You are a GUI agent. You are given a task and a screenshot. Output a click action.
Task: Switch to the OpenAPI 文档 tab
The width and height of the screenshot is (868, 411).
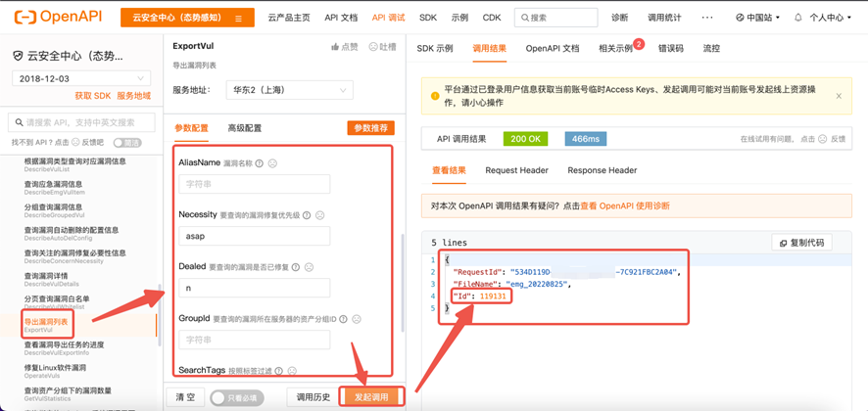553,48
